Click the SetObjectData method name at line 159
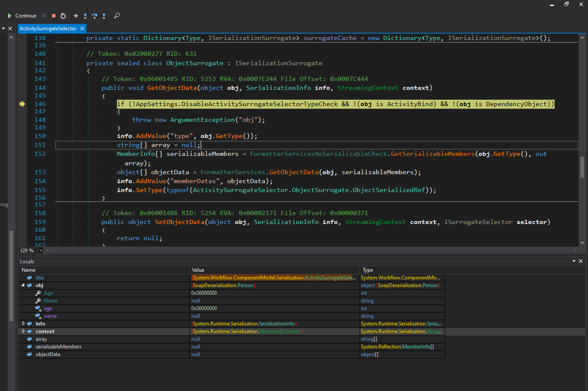Viewport: 588px width, 391px height. pos(180,222)
